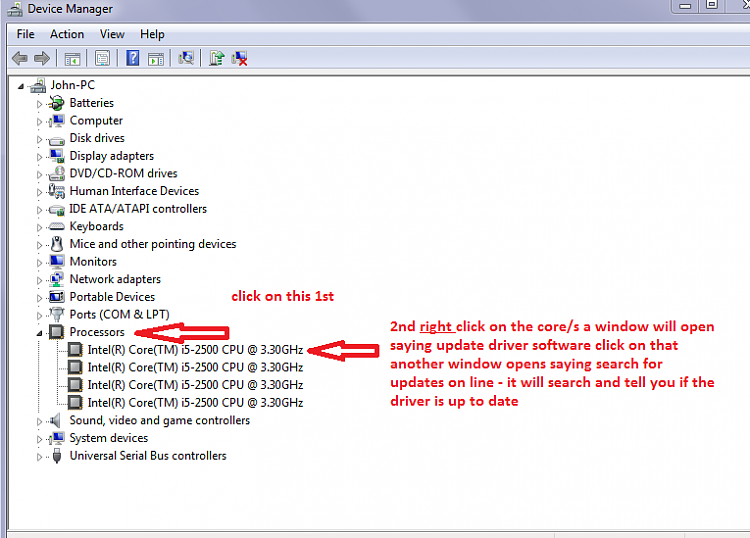The height and width of the screenshot is (538, 750).
Task: Click the Ports (COM & LPT) icon
Action: (x=56, y=315)
